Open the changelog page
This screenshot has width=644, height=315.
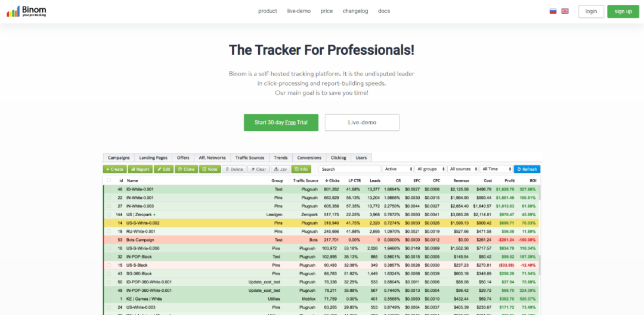355,11
